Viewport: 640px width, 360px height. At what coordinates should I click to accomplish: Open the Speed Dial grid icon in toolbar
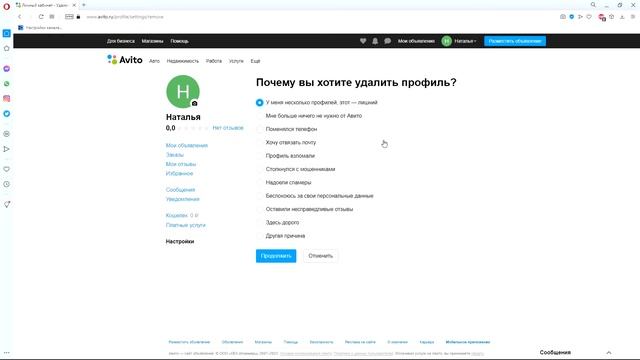click(x=52, y=17)
